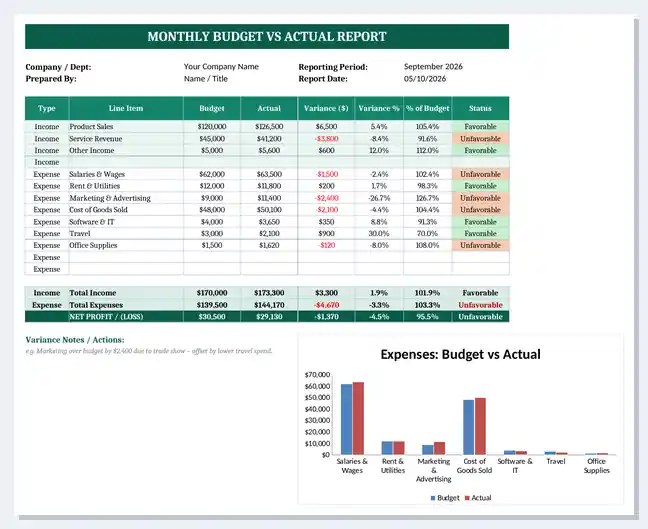Click the Service Revenue 'Unfavorable' status cell
Screen dimensions: 648x529
pyautogui.click(x=480, y=138)
